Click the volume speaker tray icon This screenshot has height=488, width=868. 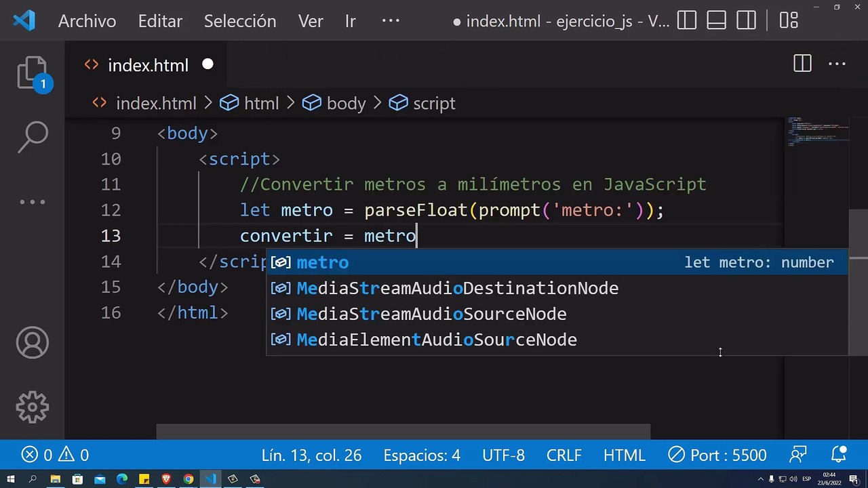pos(793,479)
